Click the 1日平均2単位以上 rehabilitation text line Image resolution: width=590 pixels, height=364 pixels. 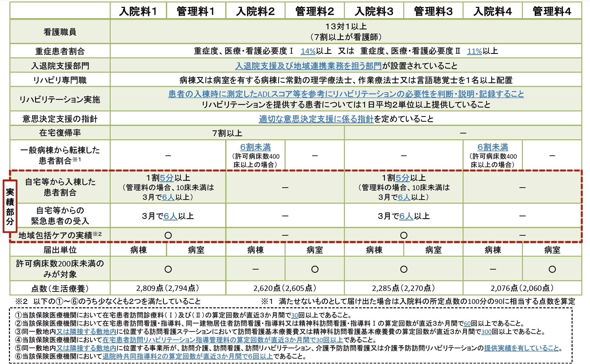point(346,105)
